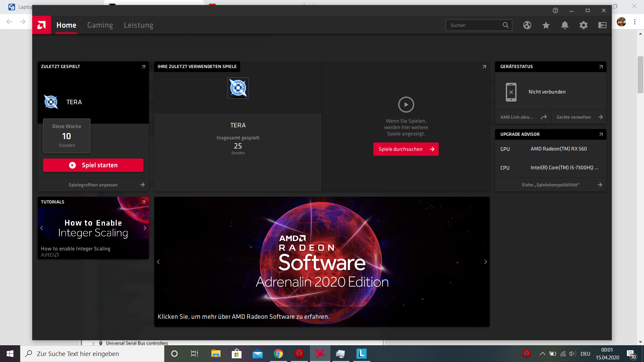Screen dimensions: 644x362
Task: Click the Suchen search field
Action: pyautogui.click(x=474, y=25)
